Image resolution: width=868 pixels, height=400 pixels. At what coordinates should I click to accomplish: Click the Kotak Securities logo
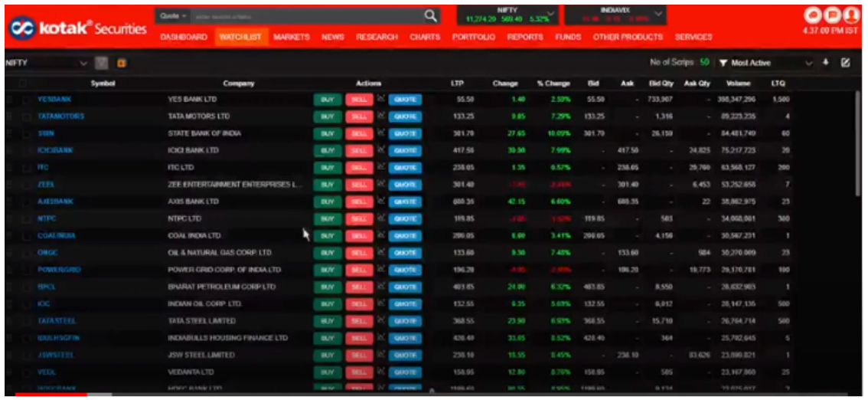tap(77, 28)
